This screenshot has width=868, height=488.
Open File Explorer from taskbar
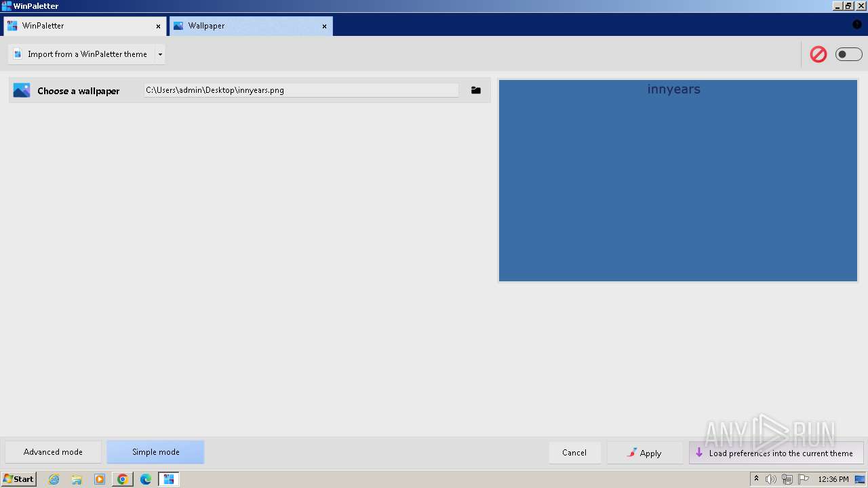(x=77, y=479)
